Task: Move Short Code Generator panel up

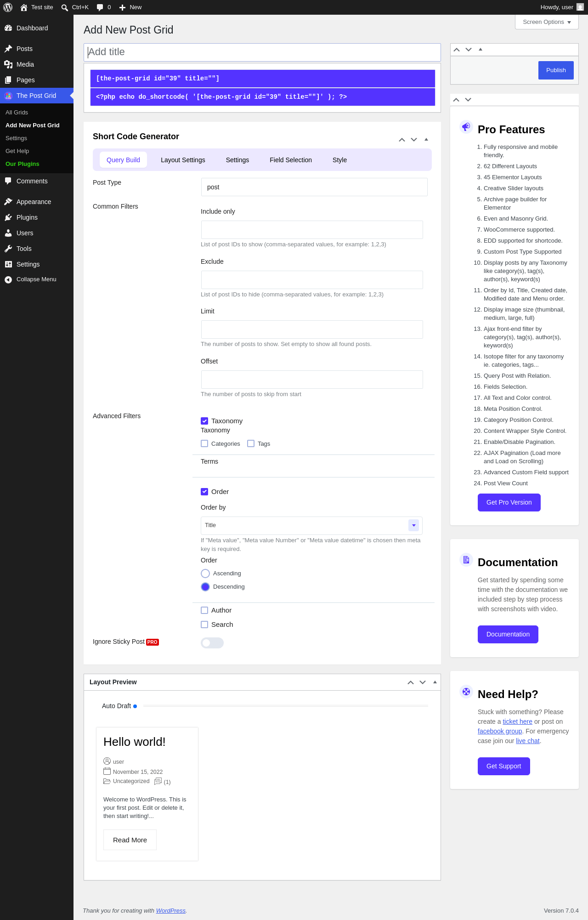Action: coord(402,139)
